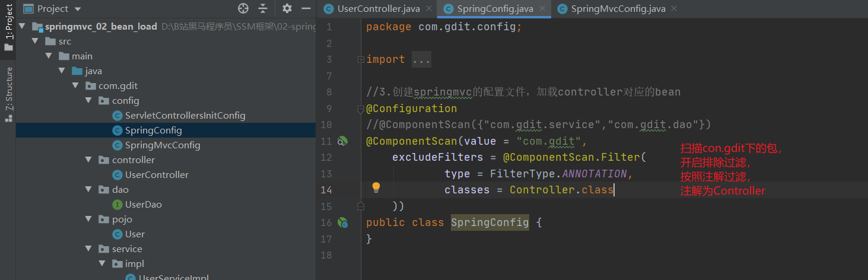Click the intention light bulb icon on line 14
Viewport: 868px width, 280px height.
click(x=376, y=188)
